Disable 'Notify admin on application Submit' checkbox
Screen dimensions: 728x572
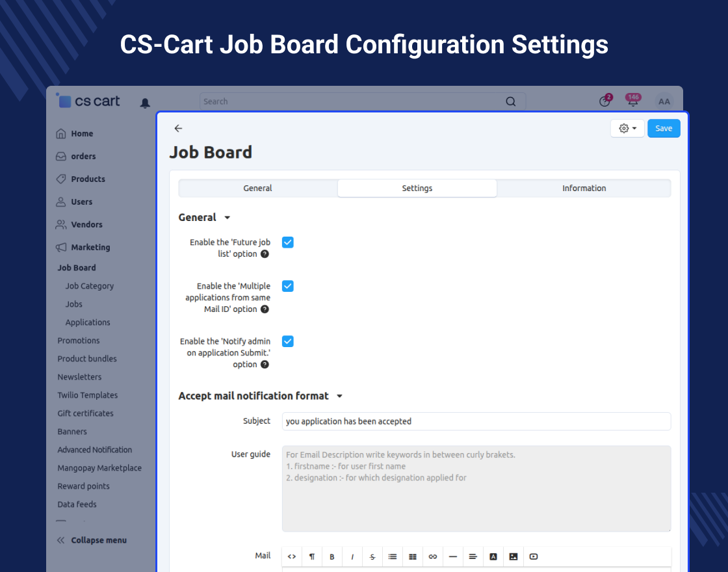pyautogui.click(x=288, y=341)
